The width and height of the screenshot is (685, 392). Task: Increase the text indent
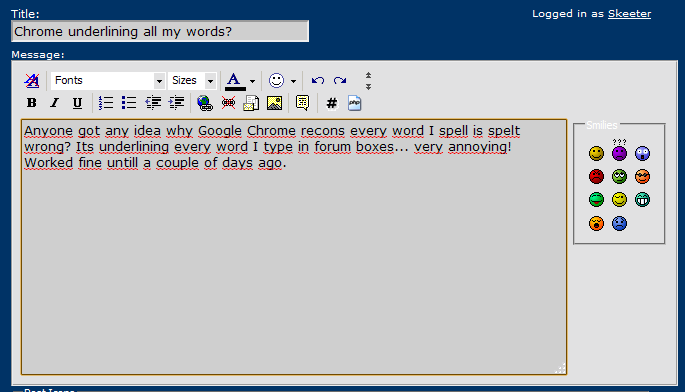tap(176, 103)
